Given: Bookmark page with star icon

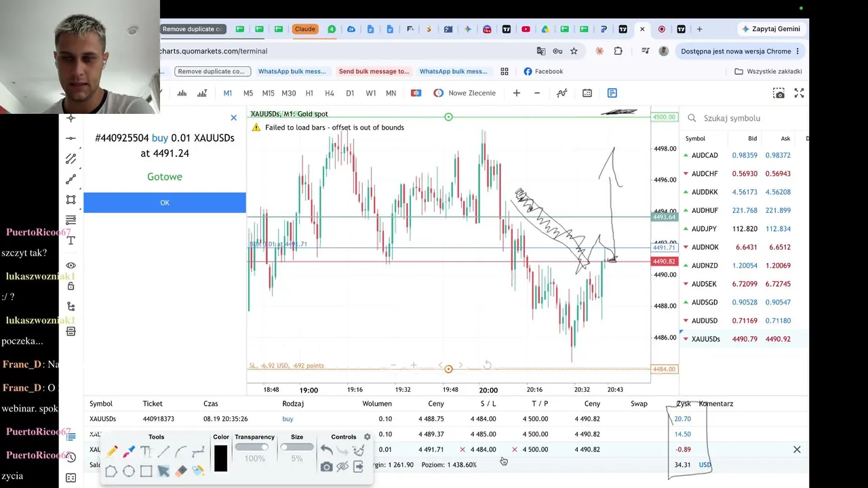Looking at the screenshot, I should pos(574,51).
